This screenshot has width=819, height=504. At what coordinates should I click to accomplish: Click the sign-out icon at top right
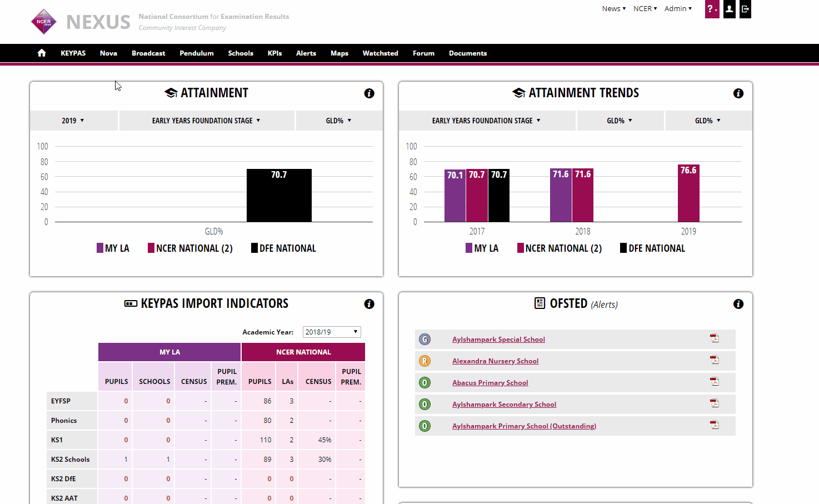click(x=745, y=9)
